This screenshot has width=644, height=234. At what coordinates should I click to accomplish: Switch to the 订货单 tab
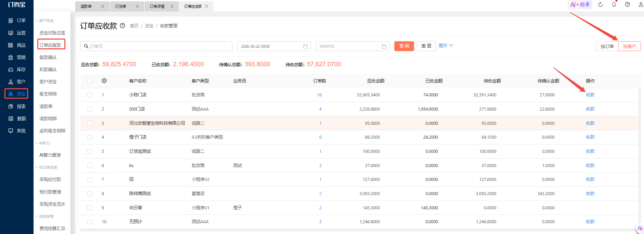pyautogui.click(x=121, y=6)
